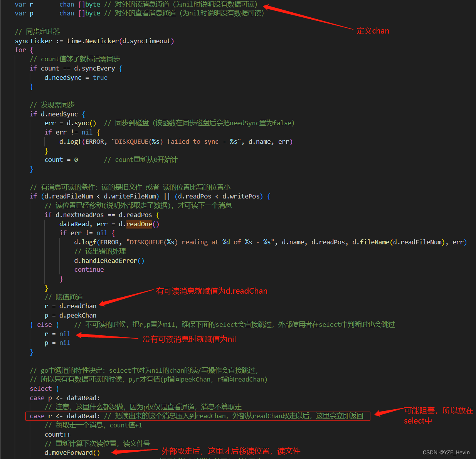This screenshot has width=476, height=459.
Task: Click the 可能阻塞，所以放在select中 annotation
Action: [437, 415]
